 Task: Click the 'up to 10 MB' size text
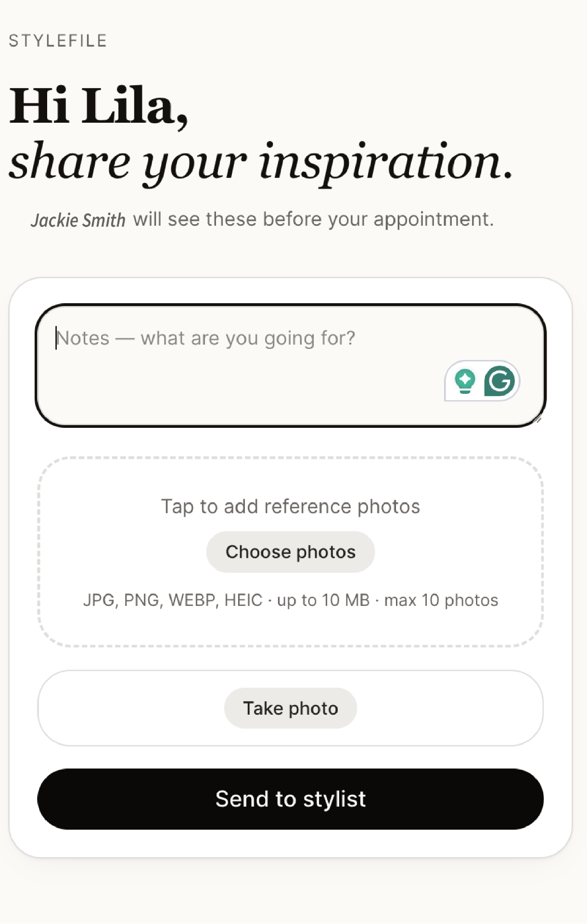pos(323,600)
